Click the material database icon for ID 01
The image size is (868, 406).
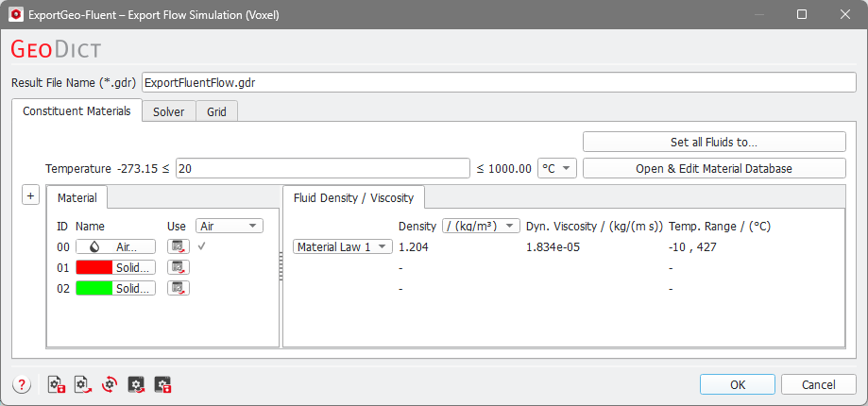point(179,268)
